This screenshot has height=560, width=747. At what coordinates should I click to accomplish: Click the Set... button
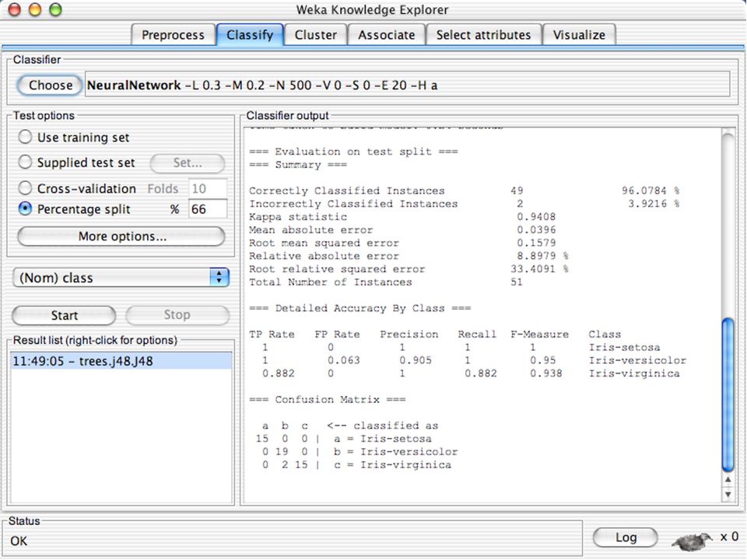point(188,163)
